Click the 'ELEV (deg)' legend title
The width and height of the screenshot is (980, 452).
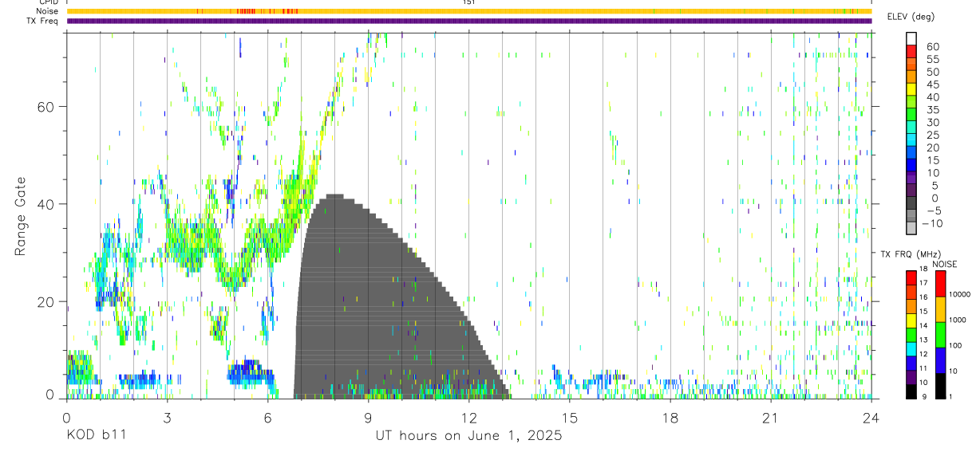pyautogui.click(x=911, y=17)
